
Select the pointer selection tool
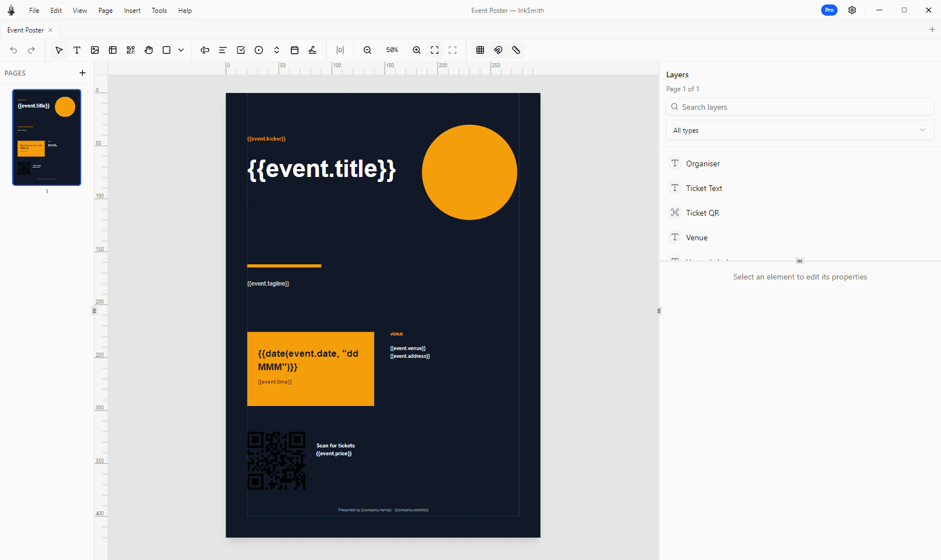pyautogui.click(x=59, y=50)
